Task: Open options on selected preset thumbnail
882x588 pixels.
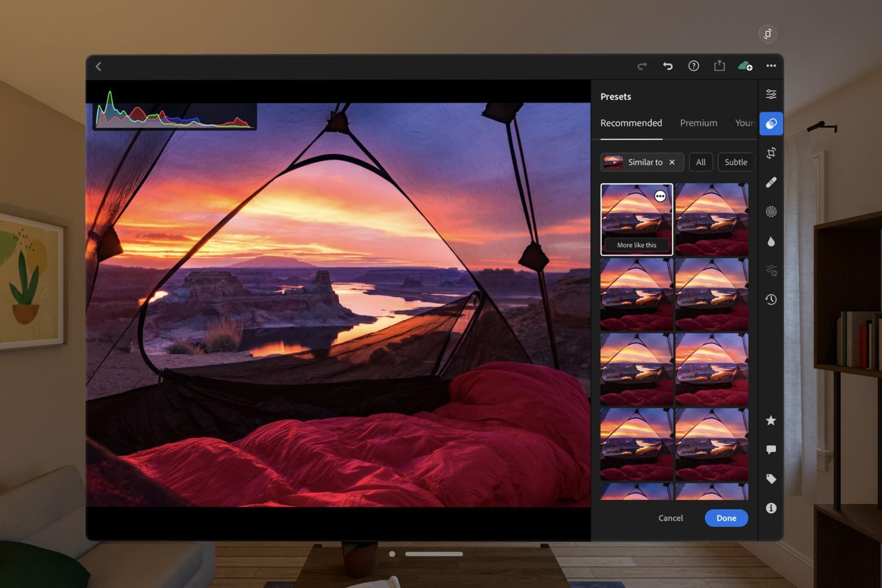Action: point(660,196)
